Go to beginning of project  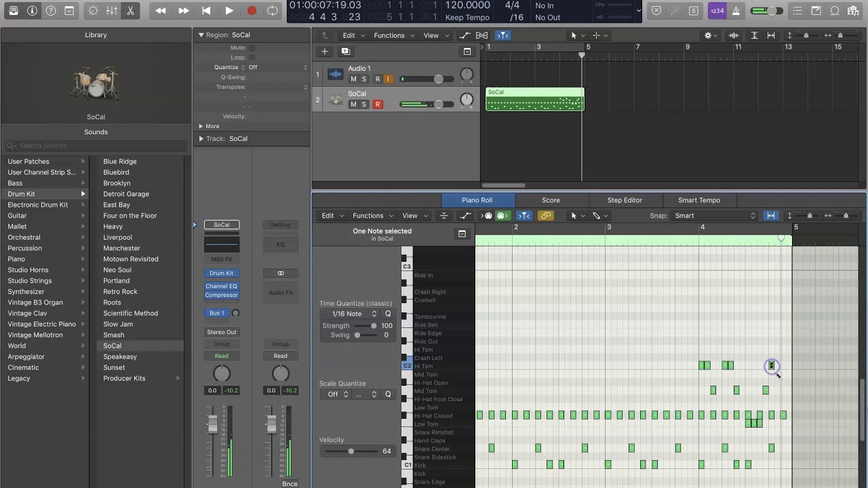(206, 11)
